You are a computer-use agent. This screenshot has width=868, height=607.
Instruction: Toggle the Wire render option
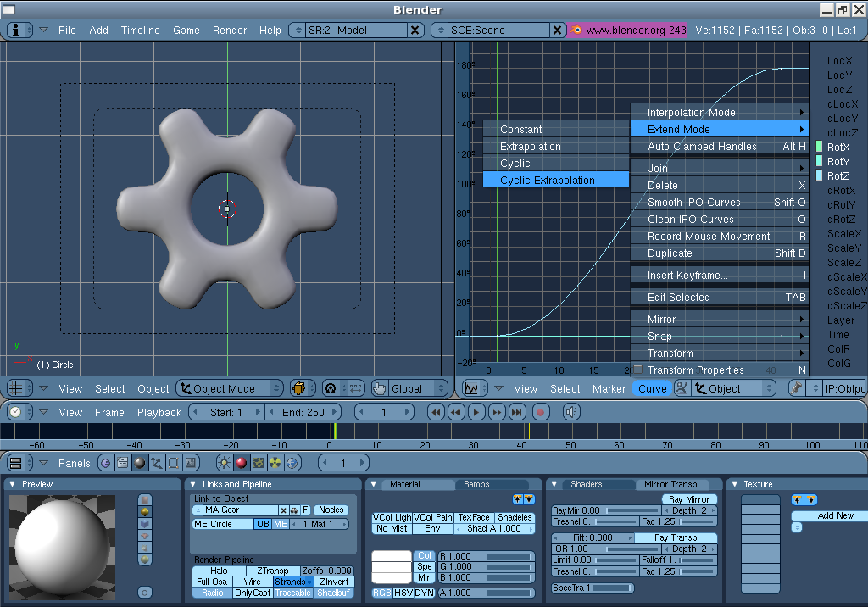coord(253,582)
